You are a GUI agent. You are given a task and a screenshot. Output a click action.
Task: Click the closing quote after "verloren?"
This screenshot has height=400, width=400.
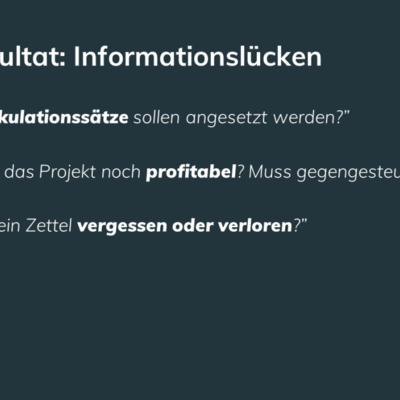coord(303,222)
